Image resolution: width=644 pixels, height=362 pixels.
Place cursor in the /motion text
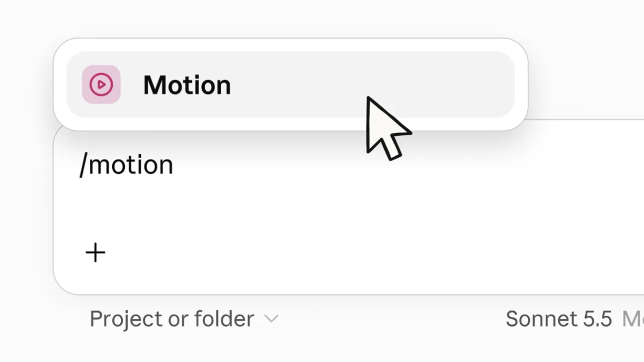[126, 164]
